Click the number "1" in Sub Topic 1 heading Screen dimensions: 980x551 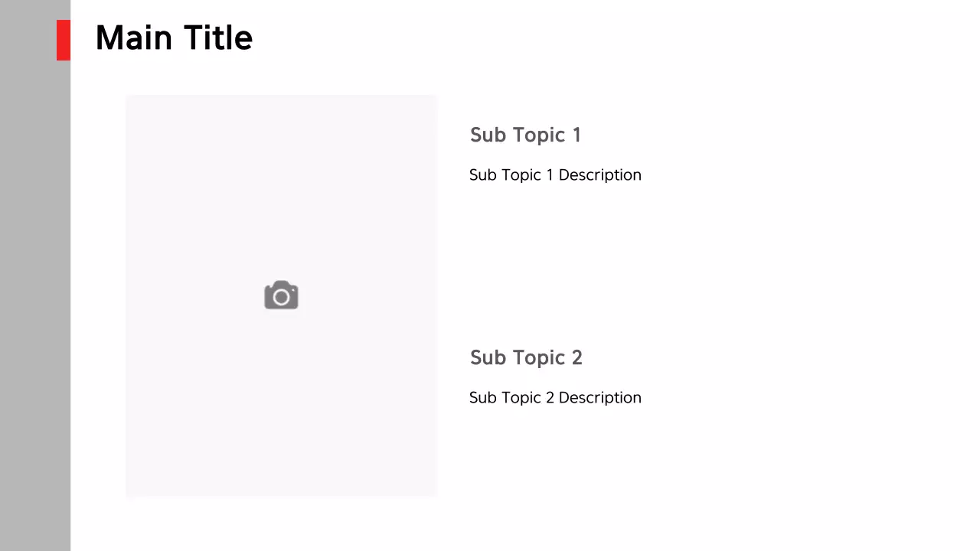tap(576, 135)
